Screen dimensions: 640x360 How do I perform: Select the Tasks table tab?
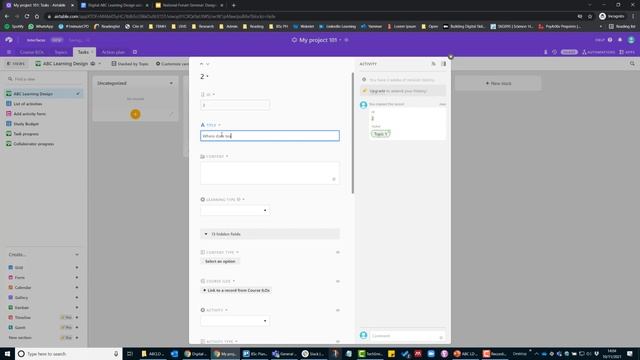(x=84, y=52)
